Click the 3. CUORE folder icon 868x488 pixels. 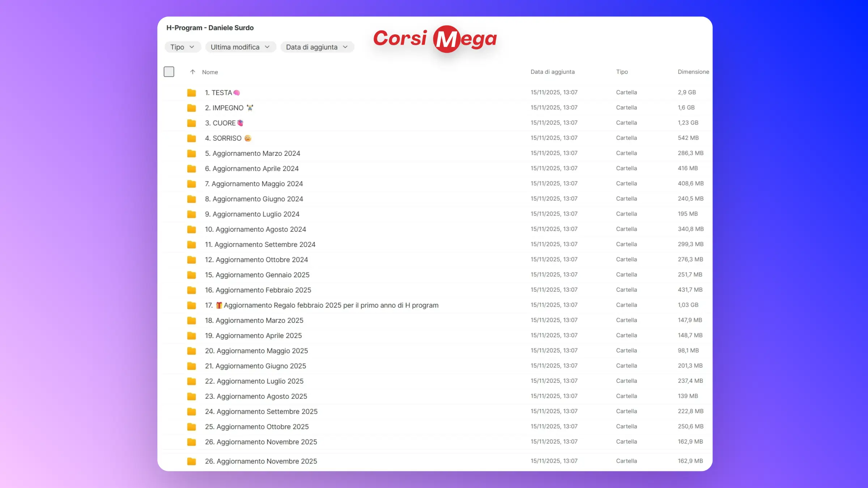click(x=191, y=123)
